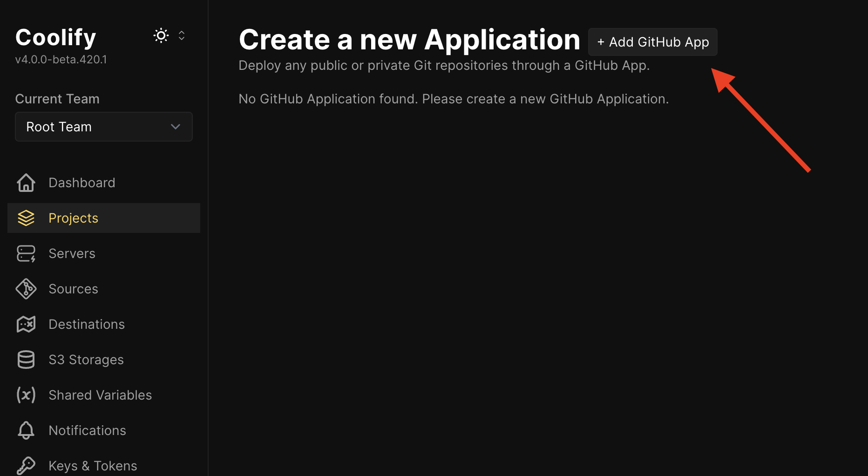
Task: Click the version text v4.0.0-beta.420.1
Action: [61, 60]
